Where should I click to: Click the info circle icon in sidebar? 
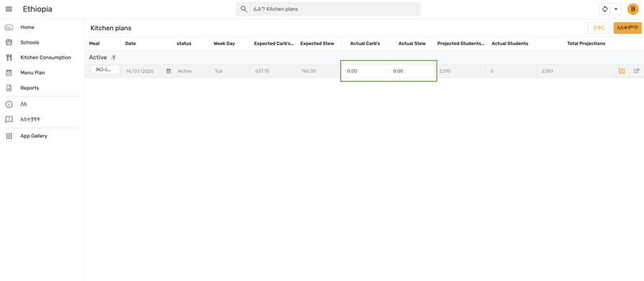9,104
